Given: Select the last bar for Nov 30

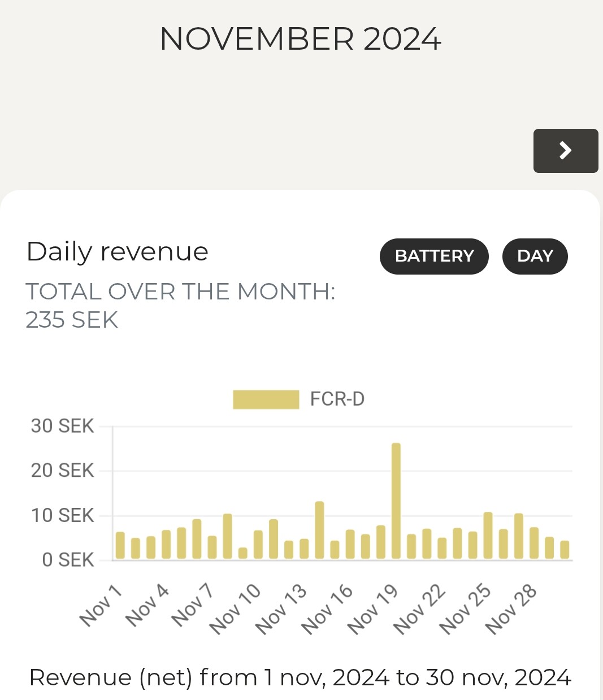Looking at the screenshot, I should click(x=565, y=550).
